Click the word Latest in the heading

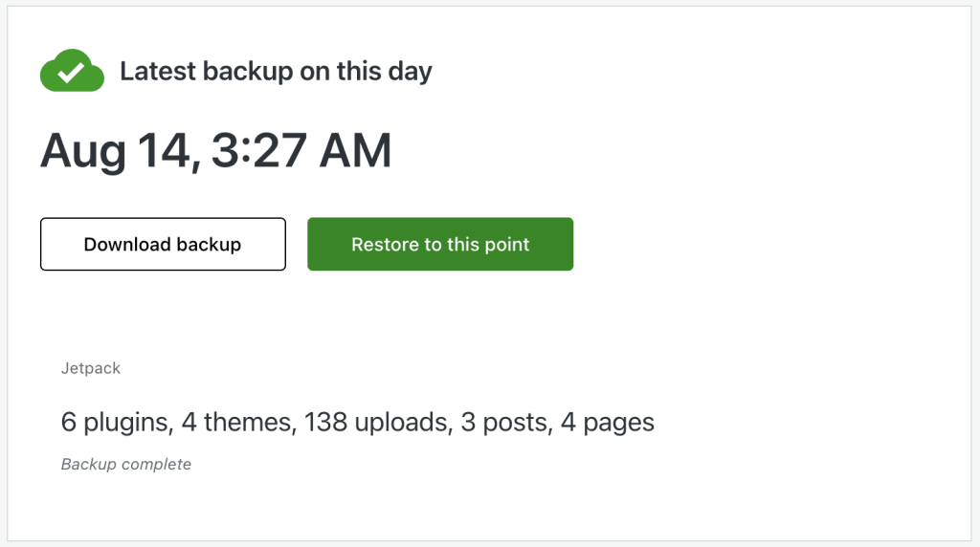pos(158,71)
